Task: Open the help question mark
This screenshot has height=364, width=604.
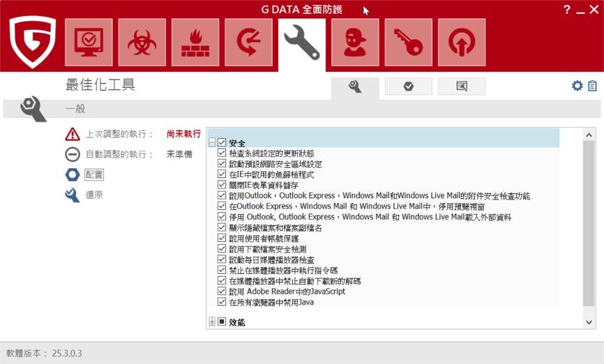Action: tap(566, 9)
